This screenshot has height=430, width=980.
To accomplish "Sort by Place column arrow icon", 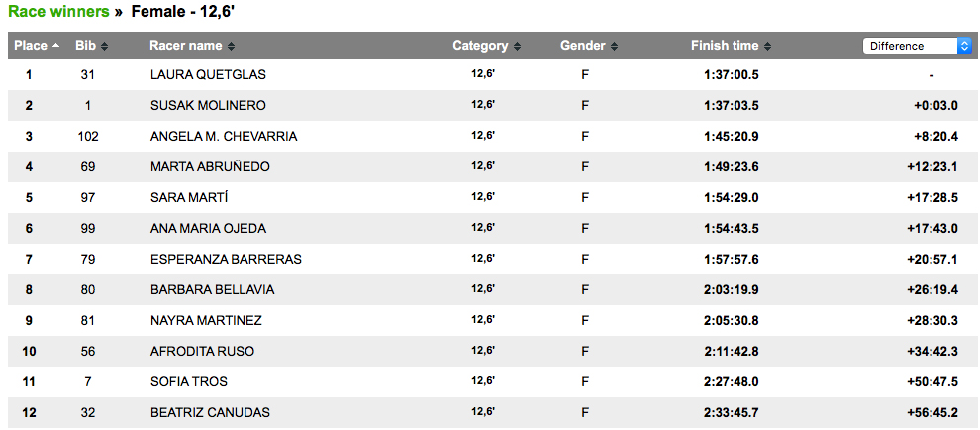I will tap(56, 46).
